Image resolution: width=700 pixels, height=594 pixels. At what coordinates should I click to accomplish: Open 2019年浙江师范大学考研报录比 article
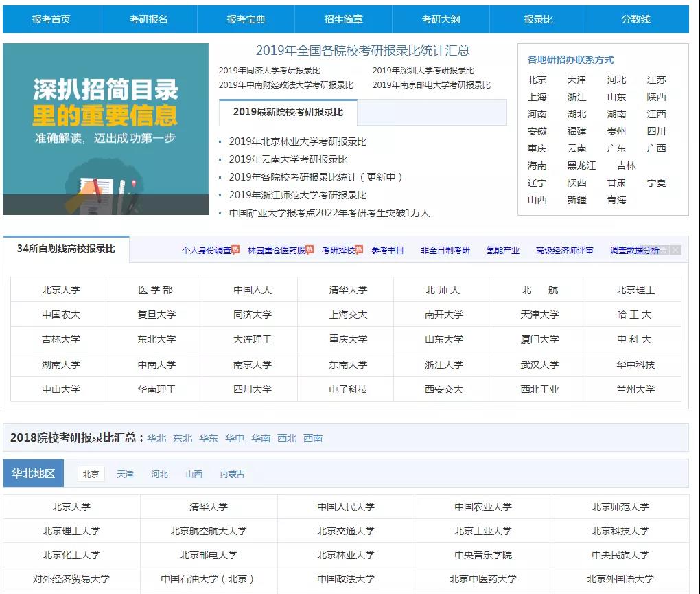[x=298, y=195]
